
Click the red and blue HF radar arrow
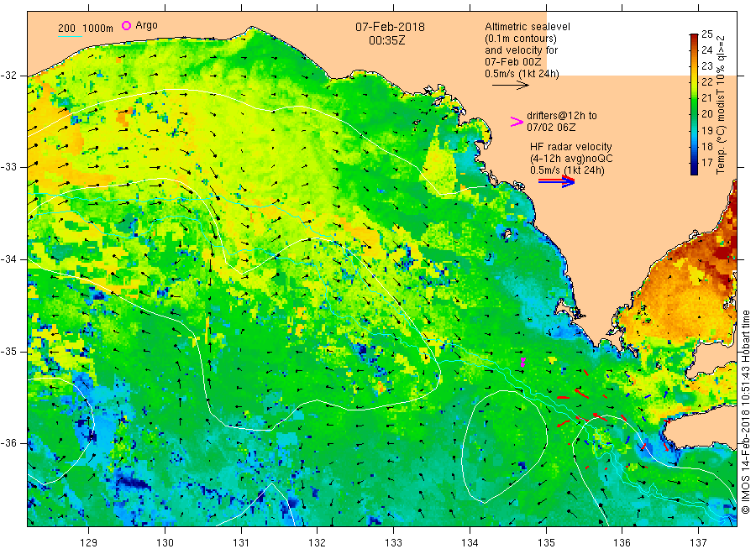click(x=556, y=180)
